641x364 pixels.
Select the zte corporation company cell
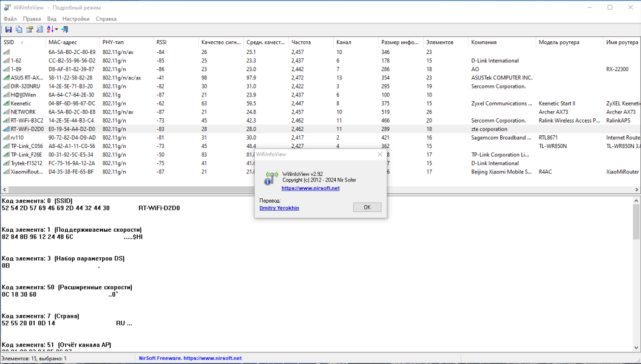[489, 129]
